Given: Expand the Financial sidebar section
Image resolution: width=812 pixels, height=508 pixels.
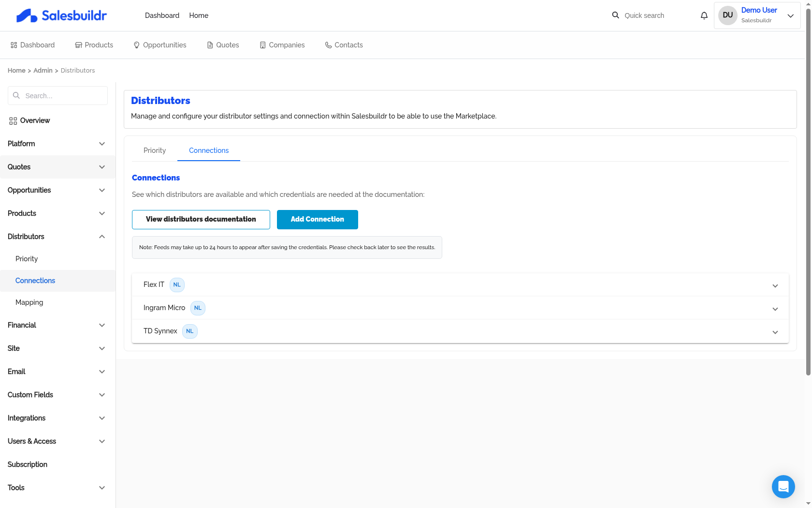Looking at the screenshot, I should 102,325.
